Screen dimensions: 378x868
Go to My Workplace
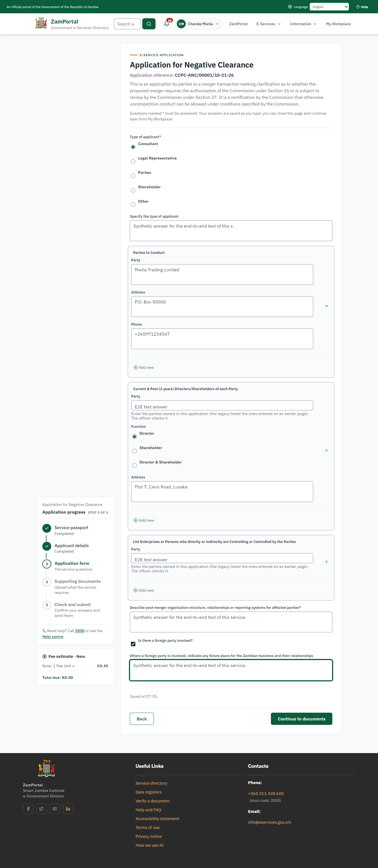tap(338, 24)
